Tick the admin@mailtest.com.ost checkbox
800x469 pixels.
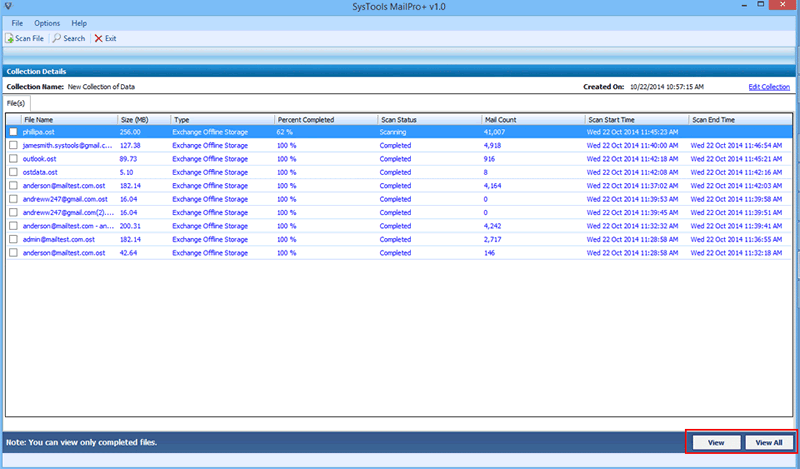13,239
